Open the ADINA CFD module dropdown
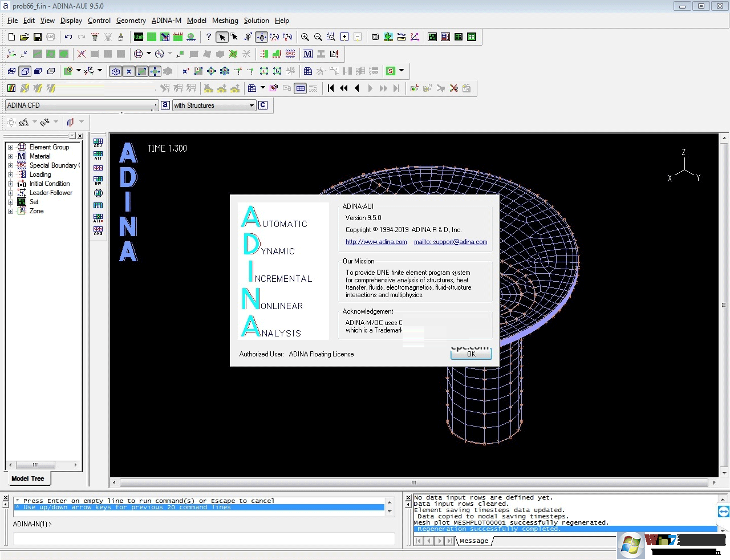Viewport: 730px width, 560px height. click(x=155, y=105)
